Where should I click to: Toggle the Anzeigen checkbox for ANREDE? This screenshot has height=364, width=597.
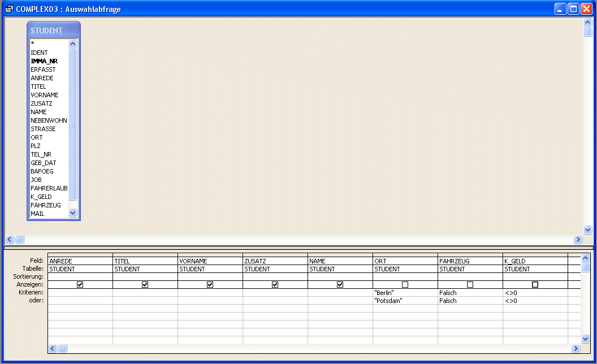click(x=80, y=284)
